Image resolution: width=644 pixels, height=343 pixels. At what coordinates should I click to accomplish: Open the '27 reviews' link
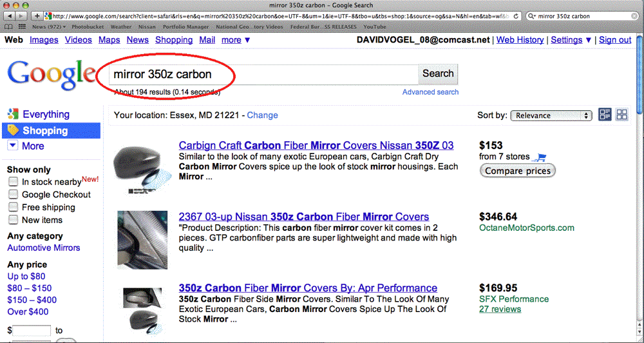(x=500, y=309)
